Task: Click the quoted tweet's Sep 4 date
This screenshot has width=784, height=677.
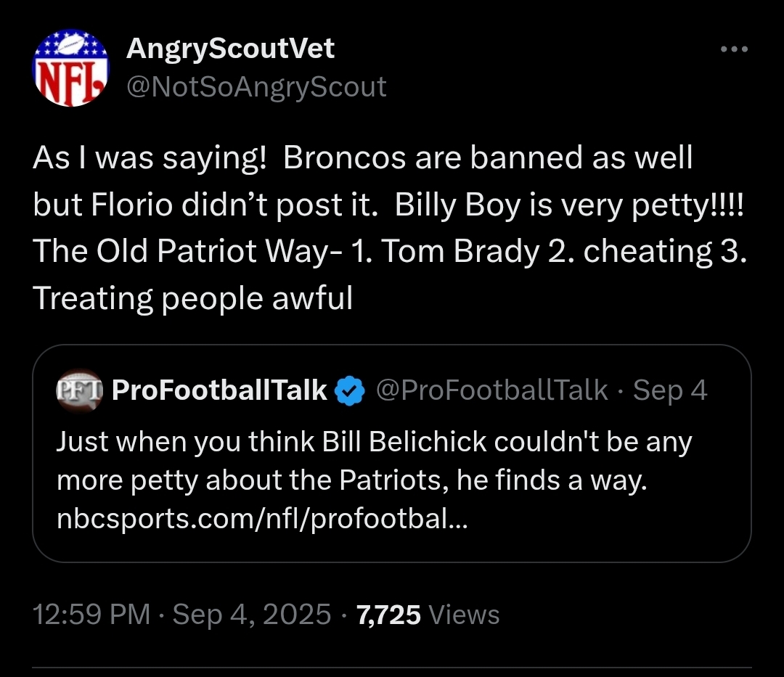Action: point(670,390)
